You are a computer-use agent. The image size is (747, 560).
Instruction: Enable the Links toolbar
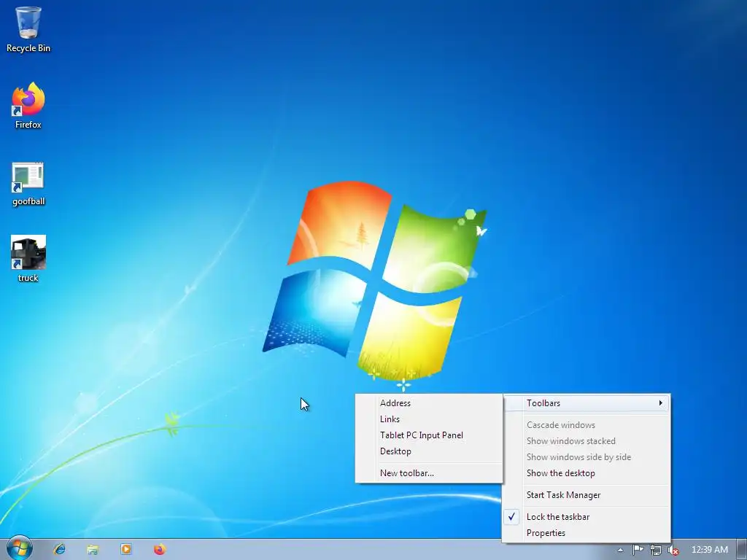429,419
